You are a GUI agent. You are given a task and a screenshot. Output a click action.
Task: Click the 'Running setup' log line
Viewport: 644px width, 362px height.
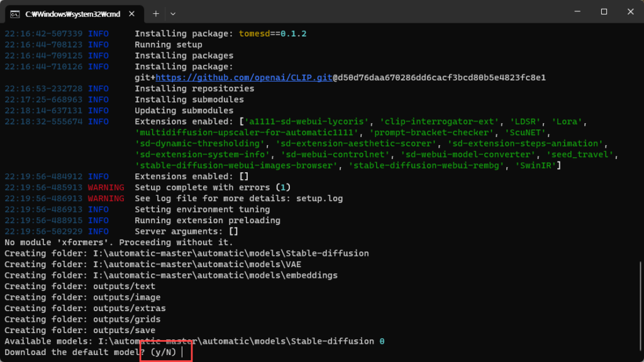pos(169,45)
